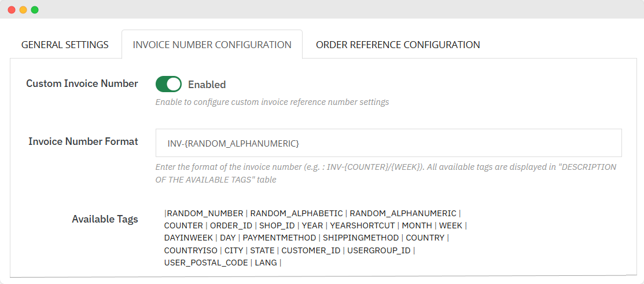Click the COUNTRYISO tag
Screen dimensions: 644x284
coord(190,250)
